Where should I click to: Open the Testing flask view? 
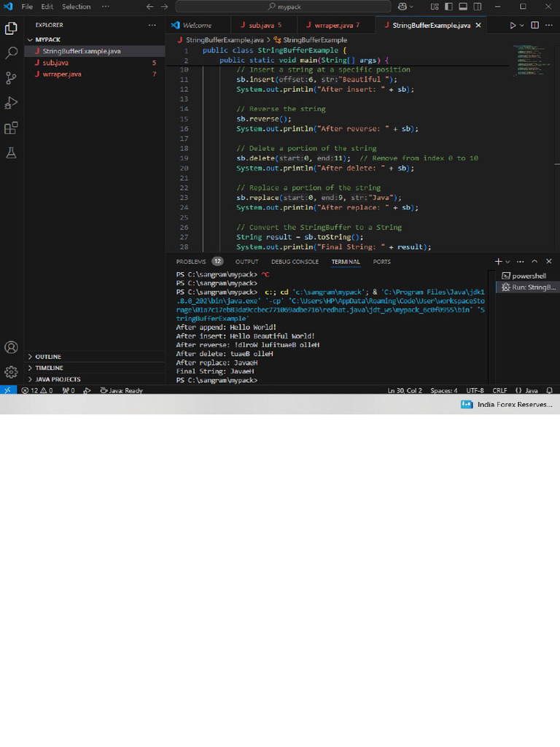coord(11,153)
